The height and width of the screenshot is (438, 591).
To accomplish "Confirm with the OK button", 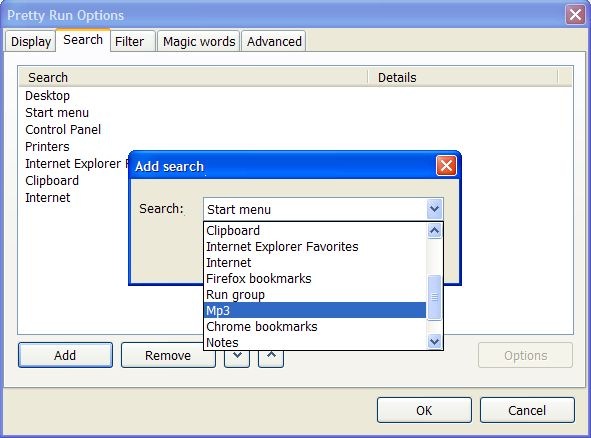I will point(424,410).
